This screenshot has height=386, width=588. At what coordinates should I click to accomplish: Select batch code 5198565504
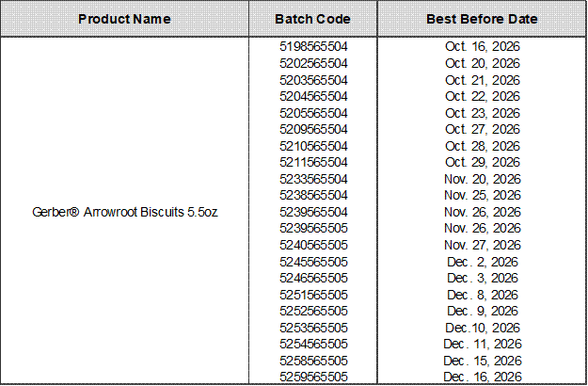click(313, 45)
